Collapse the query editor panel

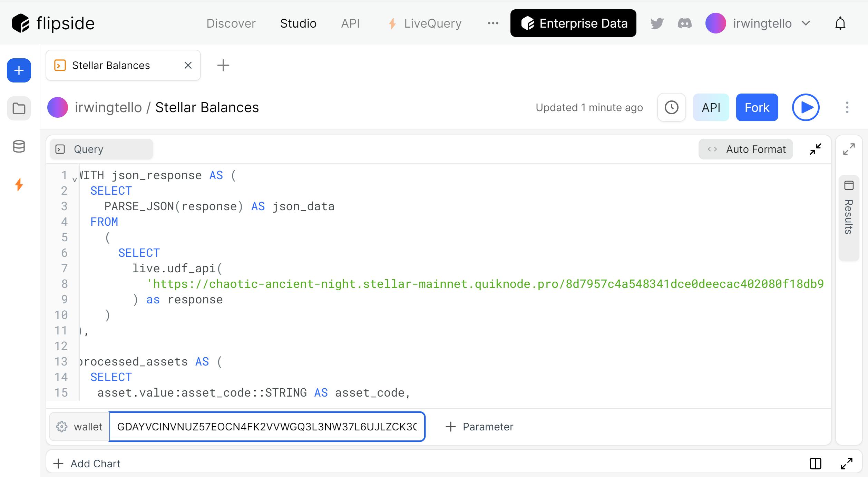816,149
